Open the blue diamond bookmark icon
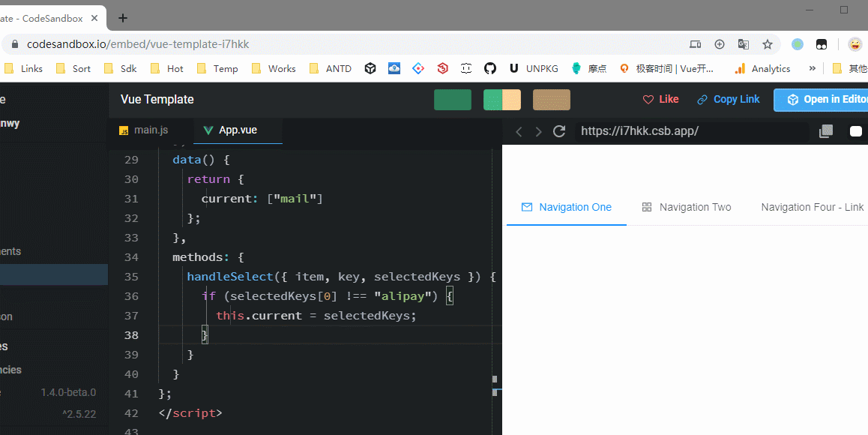The width and height of the screenshot is (868, 435). click(x=418, y=68)
